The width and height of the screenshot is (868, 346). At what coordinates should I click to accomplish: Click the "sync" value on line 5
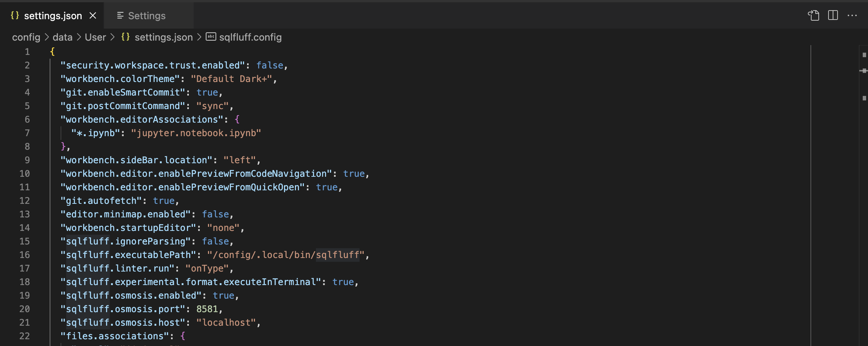click(212, 106)
